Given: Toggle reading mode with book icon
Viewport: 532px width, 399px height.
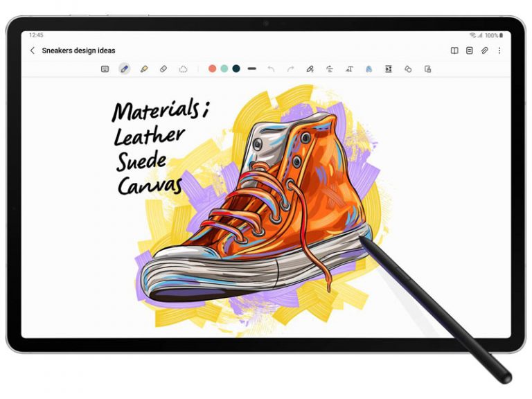Looking at the screenshot, I should pyautogui.click(x=454, y=51).
